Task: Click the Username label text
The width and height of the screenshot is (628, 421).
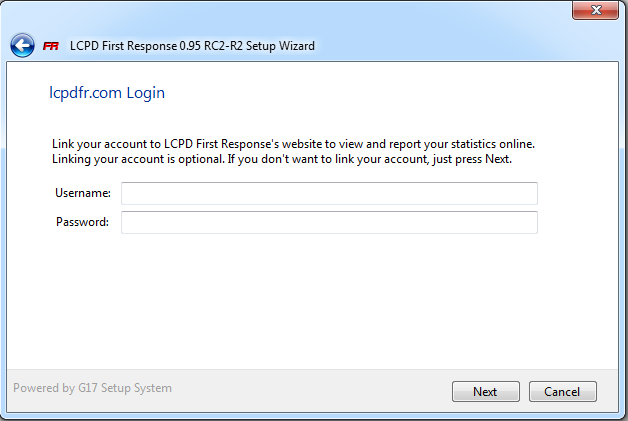Action: point(83,193)
